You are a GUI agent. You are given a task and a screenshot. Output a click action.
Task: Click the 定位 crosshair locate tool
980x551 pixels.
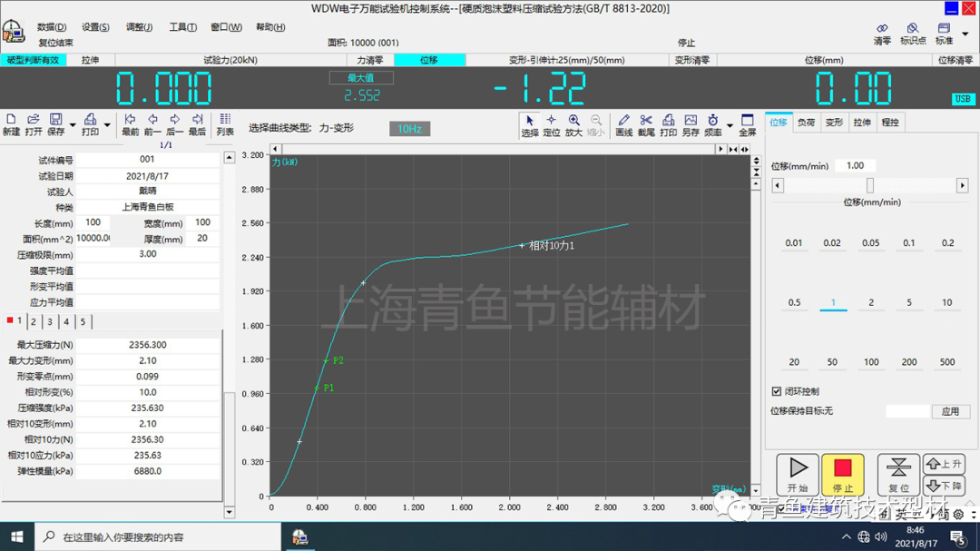tap(551, 124)
